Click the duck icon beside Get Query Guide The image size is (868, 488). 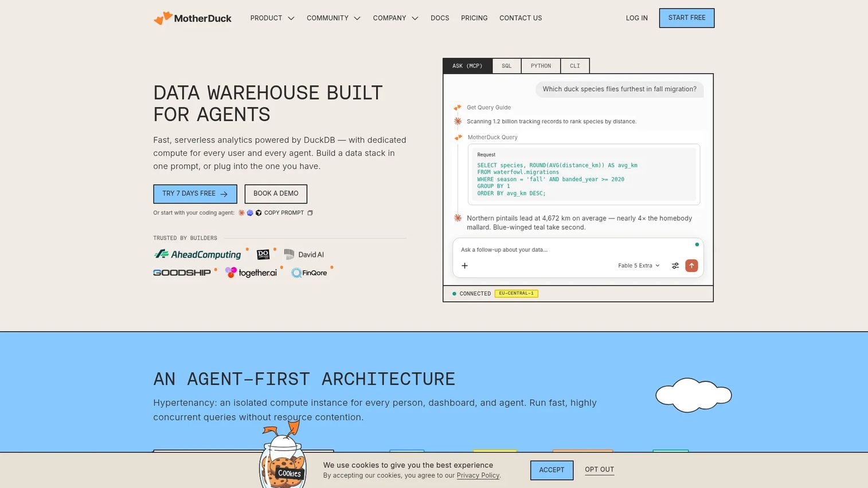458,107
